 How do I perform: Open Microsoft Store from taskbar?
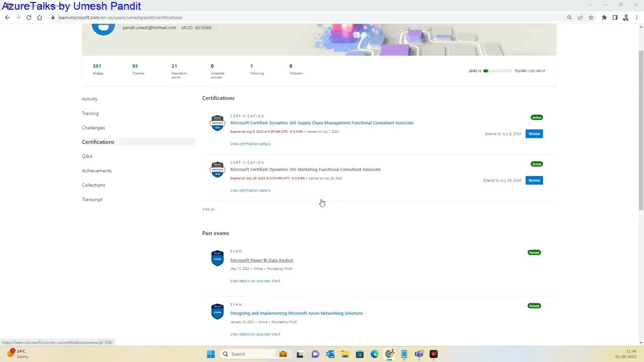[x=360, y=354]
